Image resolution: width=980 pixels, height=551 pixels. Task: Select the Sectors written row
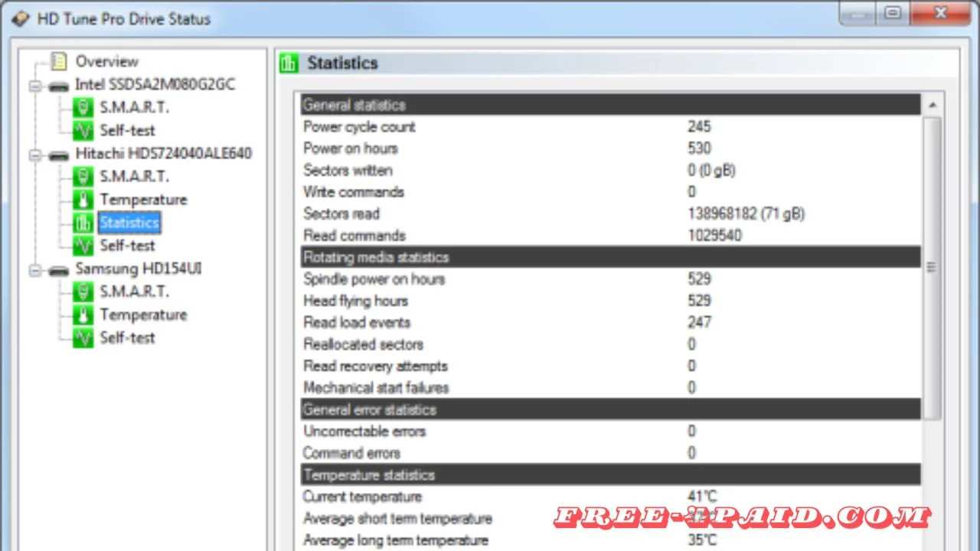pos(611,171)
